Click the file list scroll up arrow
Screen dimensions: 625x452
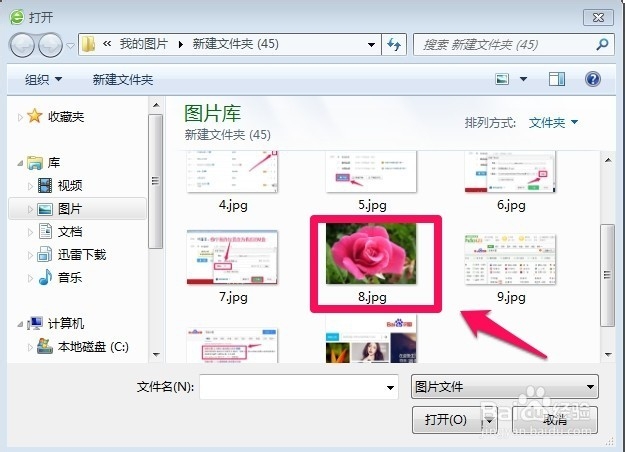[608, 160]
